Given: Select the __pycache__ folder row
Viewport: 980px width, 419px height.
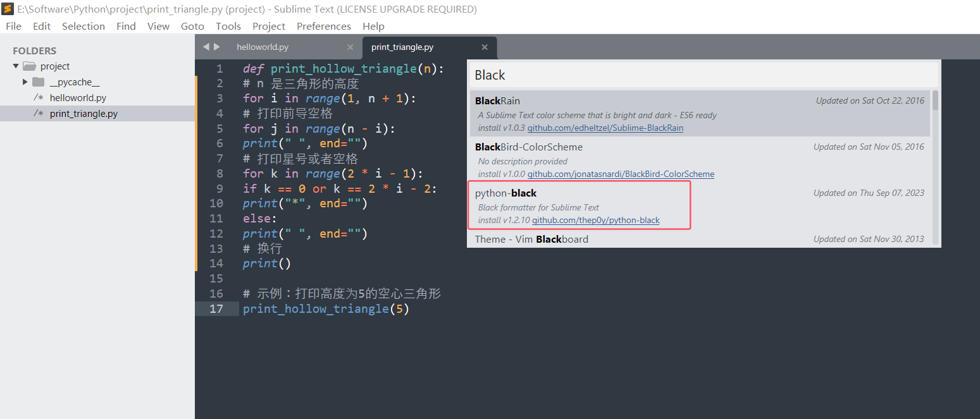Looking at the screenshot, I should [x=97, y=82].
